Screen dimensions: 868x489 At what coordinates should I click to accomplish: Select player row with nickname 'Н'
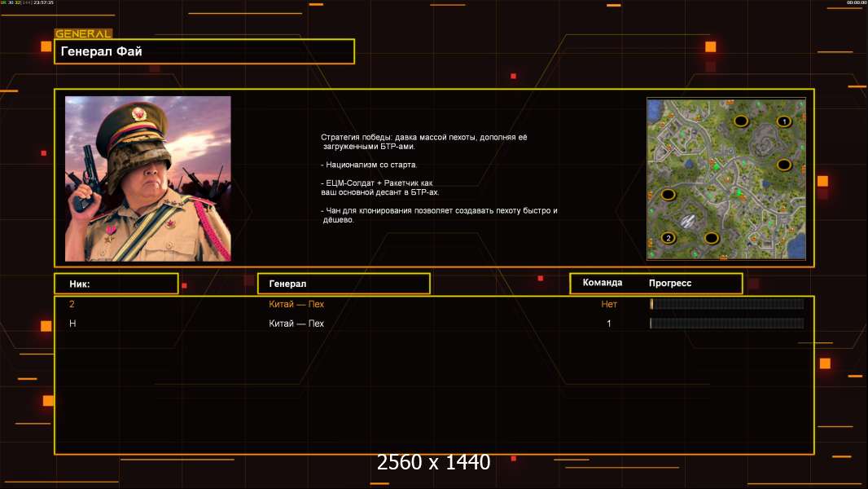434,324
